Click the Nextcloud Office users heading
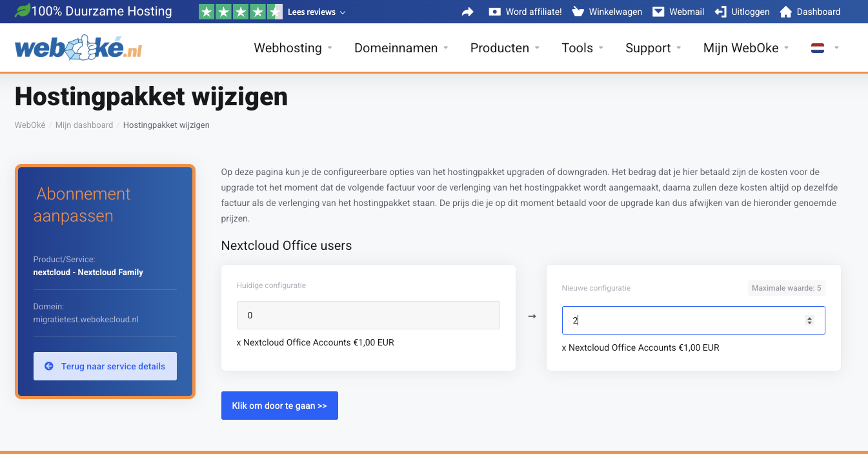868x454 pixels. pos(287,245)
